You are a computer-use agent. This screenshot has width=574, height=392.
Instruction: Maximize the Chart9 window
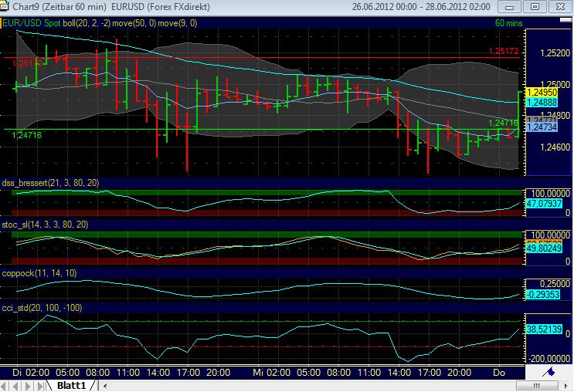coord(535,7)
